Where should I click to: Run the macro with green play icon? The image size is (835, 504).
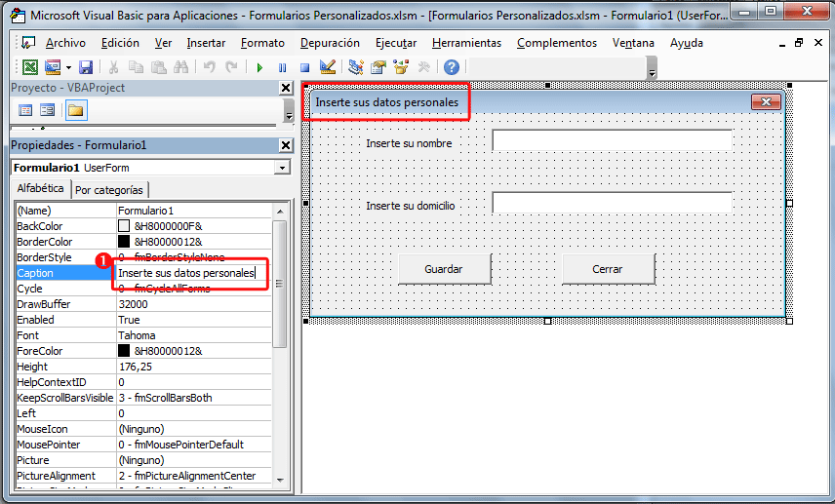point(259,67)
